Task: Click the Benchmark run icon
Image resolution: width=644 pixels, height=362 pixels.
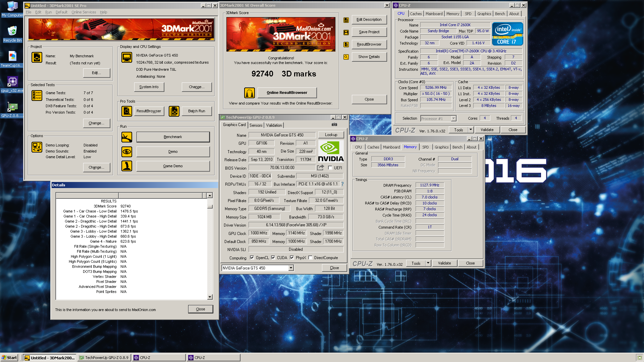Action: pyautogui.click(x=127, y=137)
